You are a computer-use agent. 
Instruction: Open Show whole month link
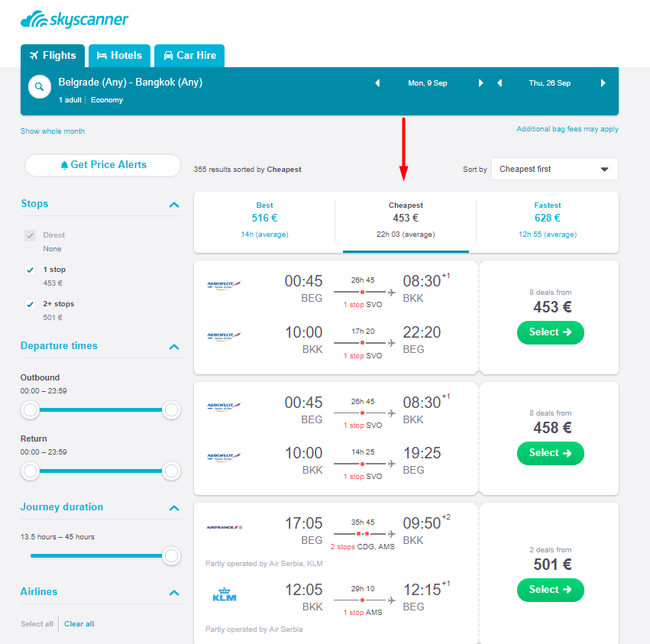[x=53, y=131]
